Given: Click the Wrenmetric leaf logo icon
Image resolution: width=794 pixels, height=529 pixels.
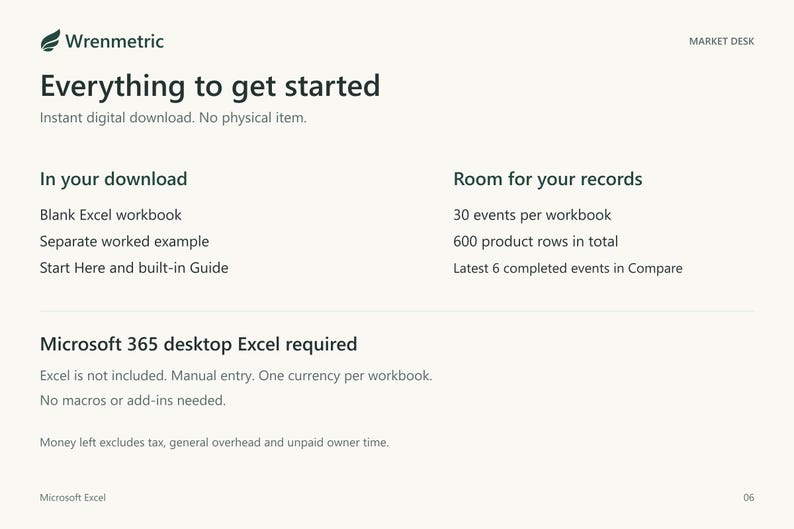Looking at the screenshot, I should tap(50, 40).
